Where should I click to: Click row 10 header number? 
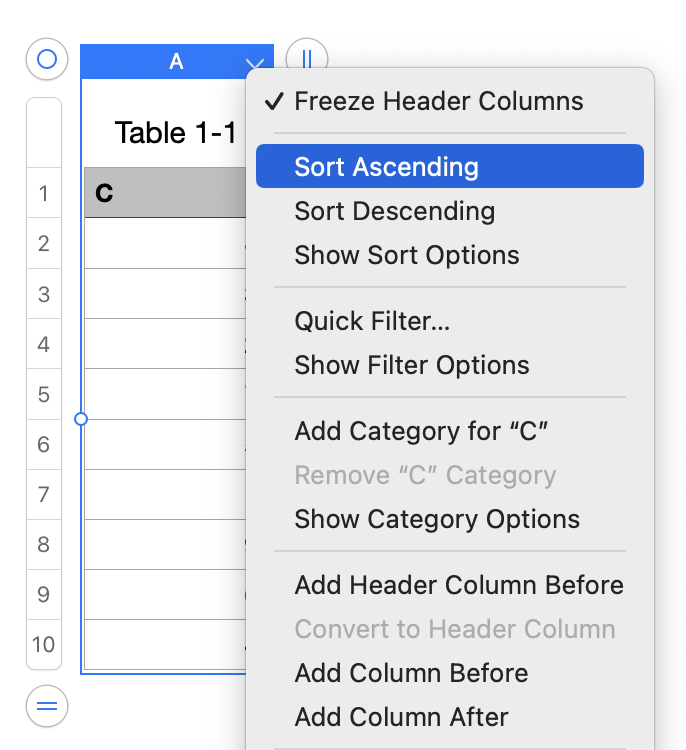coord(44,644)
